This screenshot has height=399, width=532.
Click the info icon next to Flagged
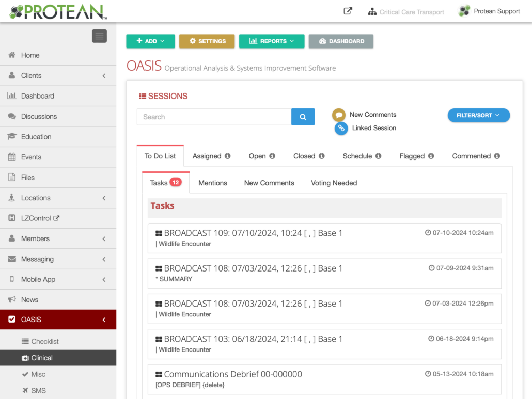[431, 156]
